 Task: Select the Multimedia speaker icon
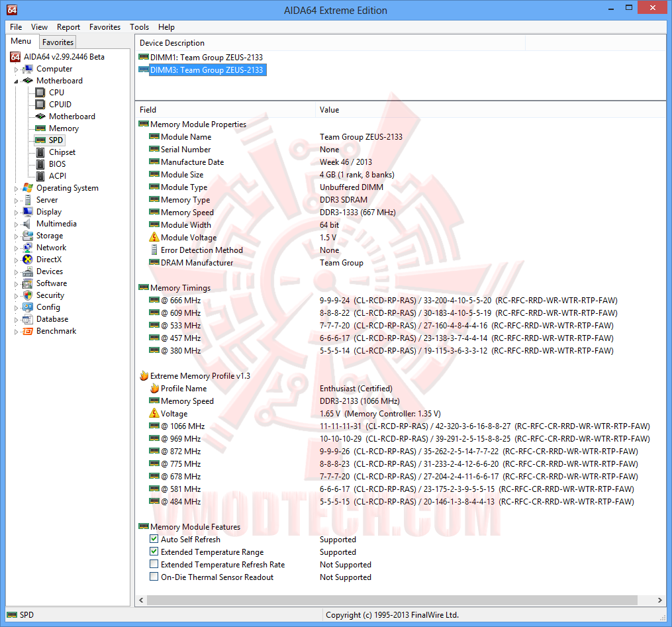(28, 224)
